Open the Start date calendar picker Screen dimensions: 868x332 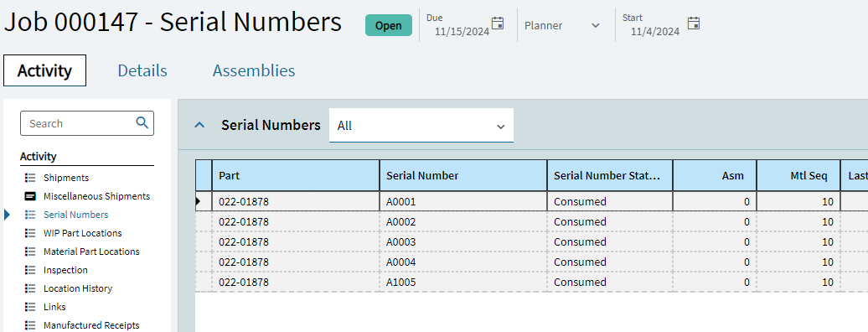(694, 23)
